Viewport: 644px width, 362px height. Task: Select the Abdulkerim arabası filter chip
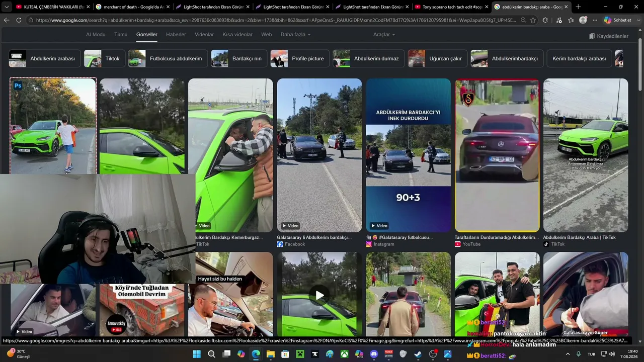pyautogui.click(x=45, y=58)
